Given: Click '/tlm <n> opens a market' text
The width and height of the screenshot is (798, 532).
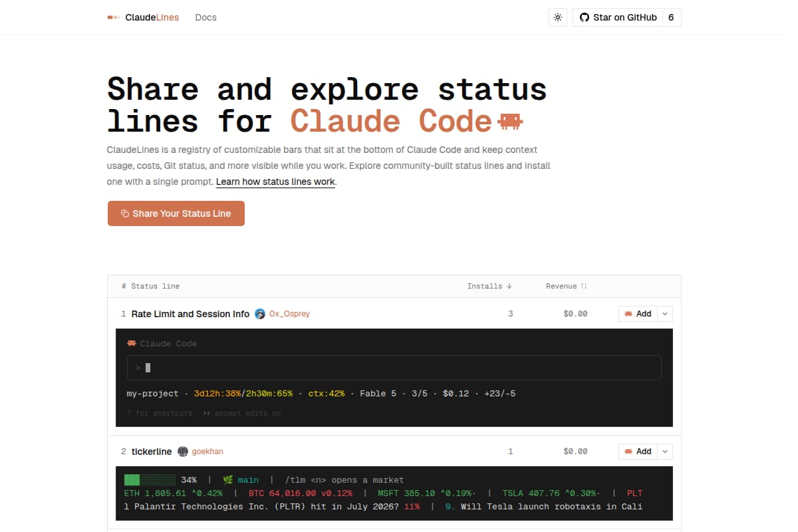Looking at the screenshot, I should pos(344,479).
